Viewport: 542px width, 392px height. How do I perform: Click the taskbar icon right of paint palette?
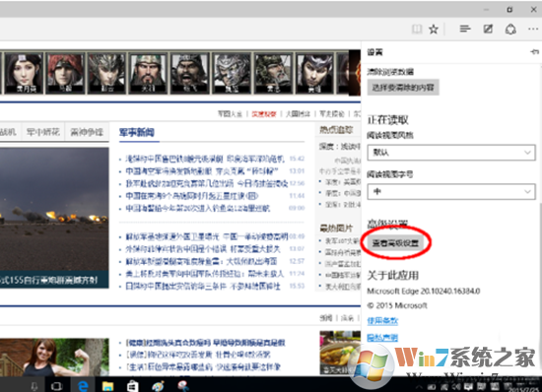coord(183,385)
